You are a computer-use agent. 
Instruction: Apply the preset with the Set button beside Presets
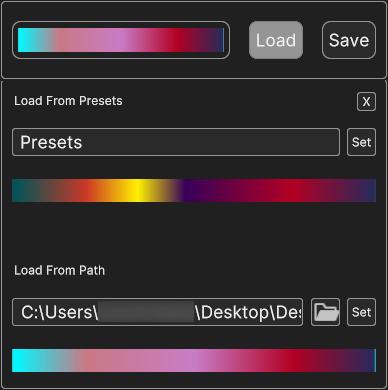pos(361,142)
